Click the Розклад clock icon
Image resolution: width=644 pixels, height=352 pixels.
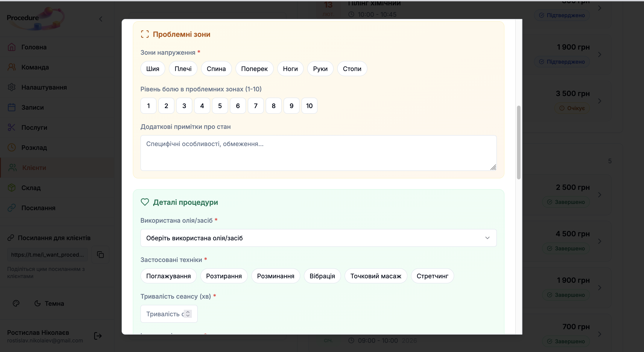[11, 148]
